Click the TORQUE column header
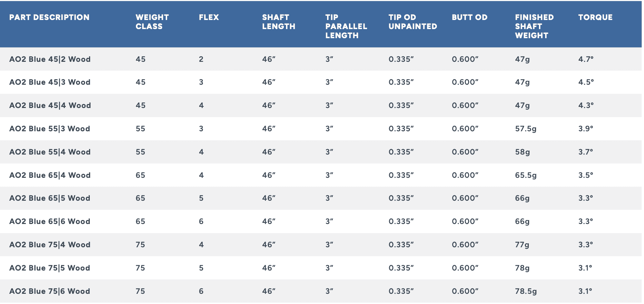The height and width of the screenshot is (304, 644). coord(595,17)
